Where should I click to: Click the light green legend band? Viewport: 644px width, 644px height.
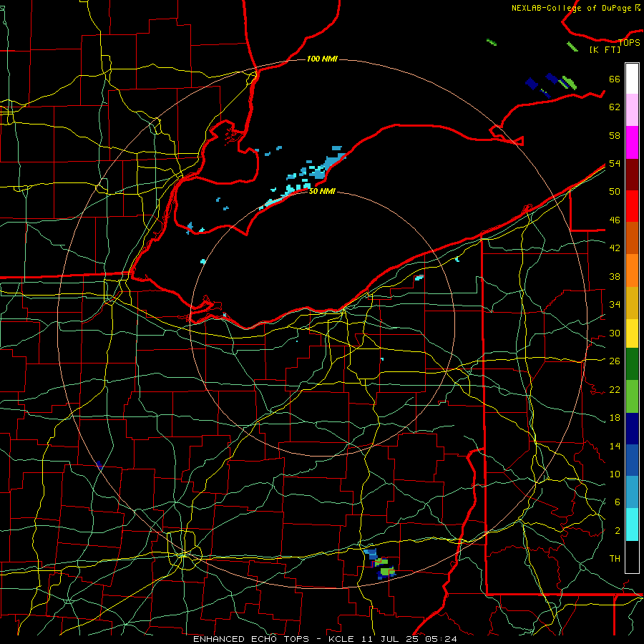click(632, 396)
